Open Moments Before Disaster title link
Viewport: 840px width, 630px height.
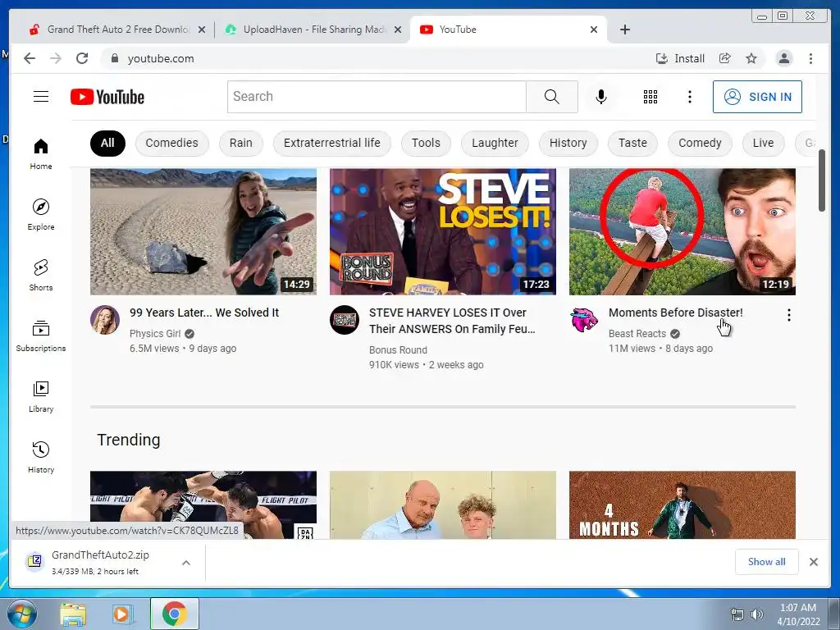676,313
